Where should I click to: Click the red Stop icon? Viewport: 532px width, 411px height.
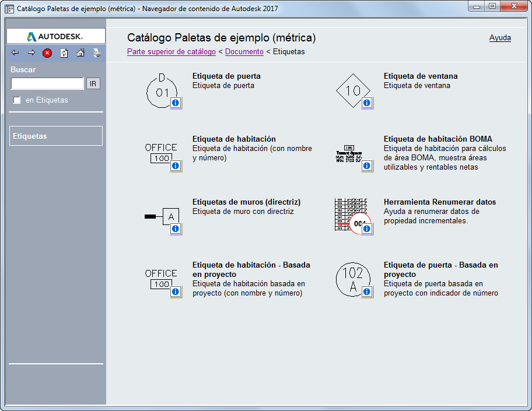pyautogui.click(x=47, y=53)
